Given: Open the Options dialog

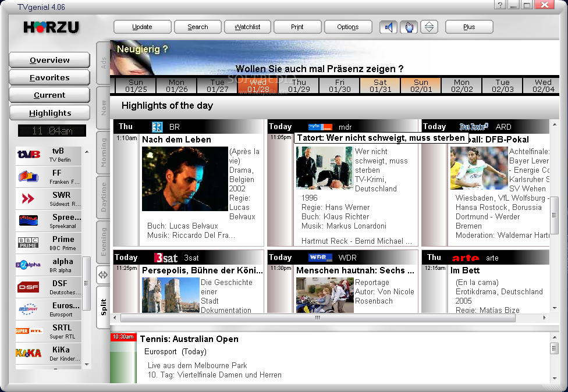Looking at the screenshot, I should [348, 27].
